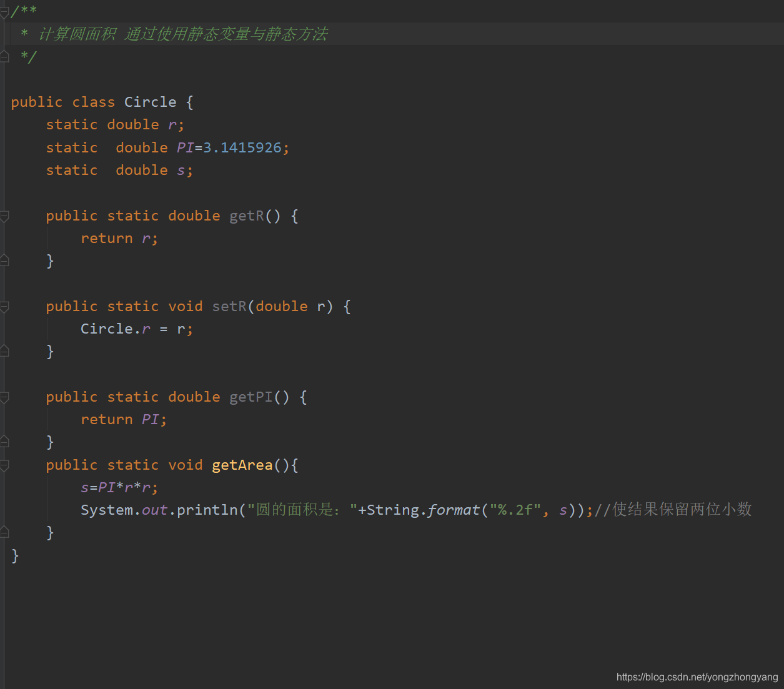Viewport: 784px width, 689px height.
Task: Click the Chinese Javadoc comment text line
Action: coord(182,34)
